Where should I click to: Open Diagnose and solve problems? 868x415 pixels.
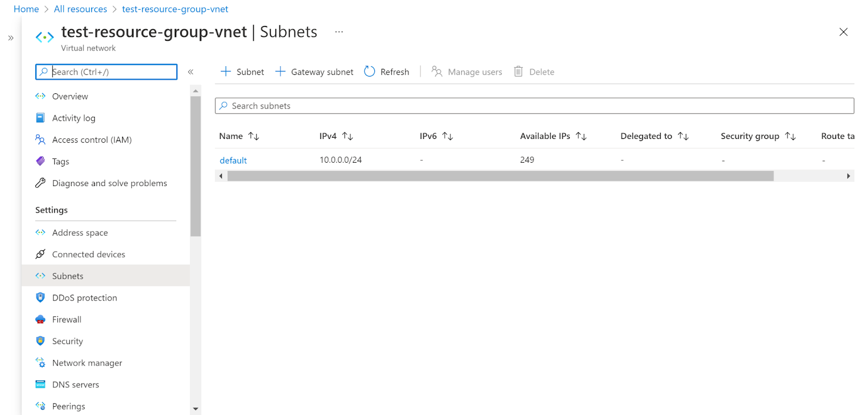coord(109,183)
